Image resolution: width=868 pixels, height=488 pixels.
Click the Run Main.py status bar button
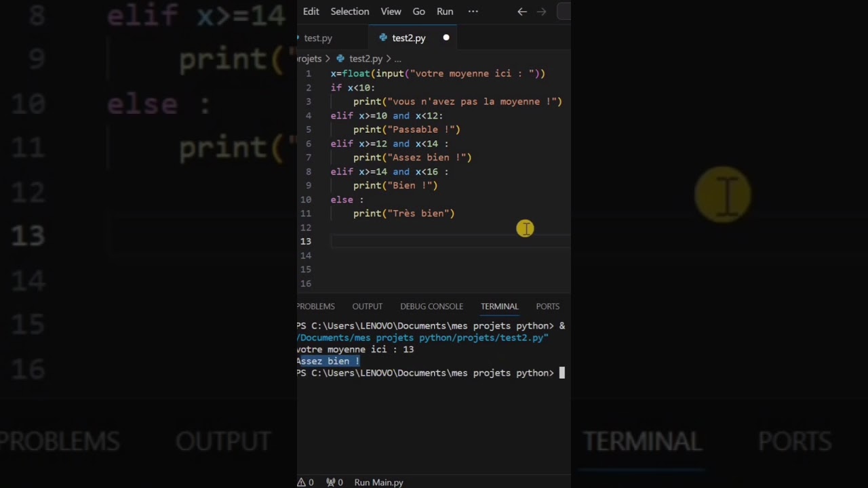(x=378, y=483)
